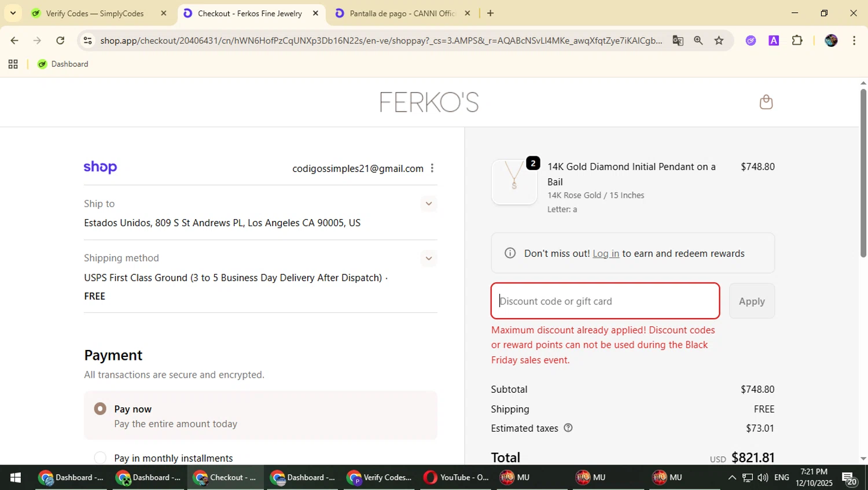The width and height of the screenshot is (868, 490).
Task: Click the shipping address text
Action: coord(222,223)
